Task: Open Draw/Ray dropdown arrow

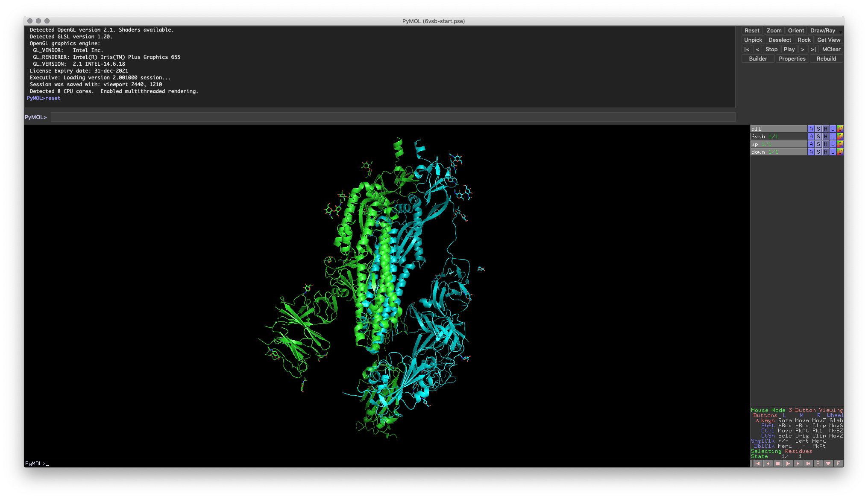Action: pyautogui.click(x=840, y=31)
